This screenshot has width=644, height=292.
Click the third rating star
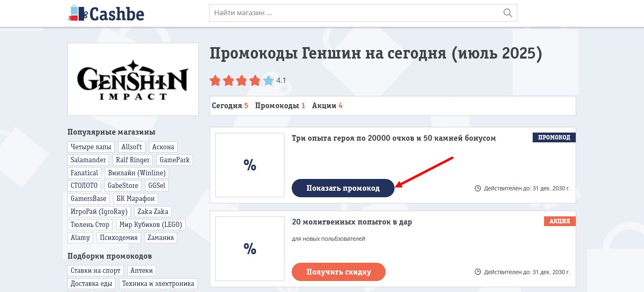point(241,81)
